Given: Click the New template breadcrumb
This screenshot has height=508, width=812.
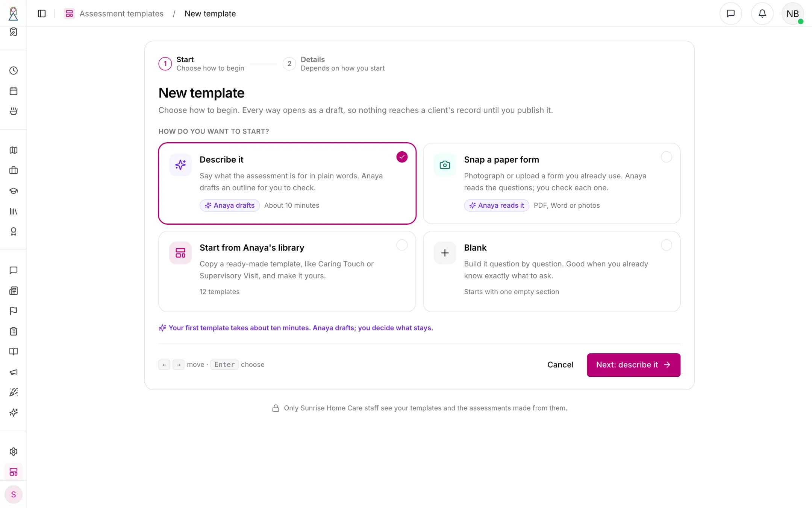Looking at the screenshot, I should click(210, 14).
